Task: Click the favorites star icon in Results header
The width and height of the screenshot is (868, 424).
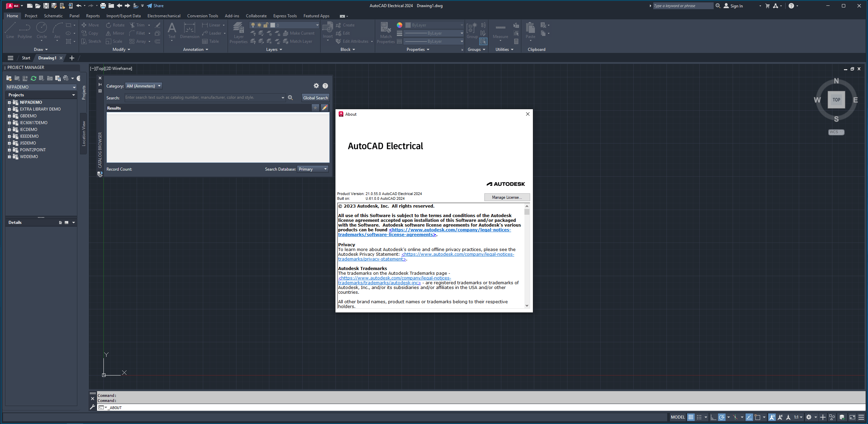Action: tap(315, 108)
